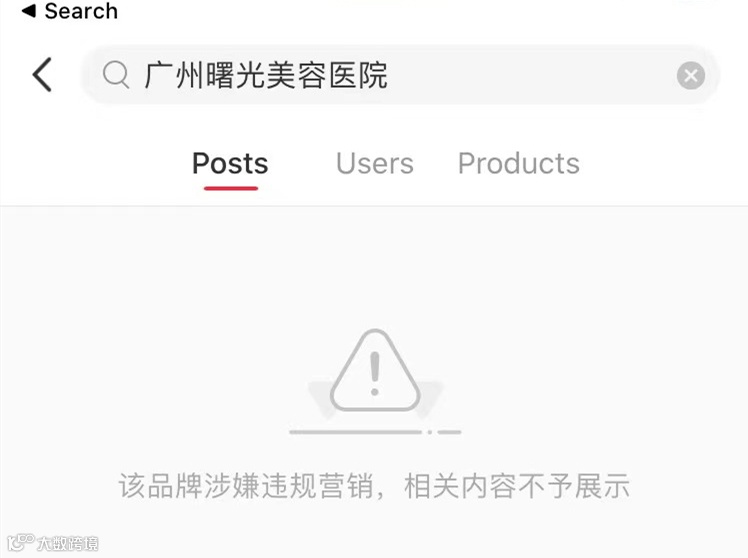Switch to the Users tab
Viewport: 748px width, 558px height.
[x=375, y=164]
